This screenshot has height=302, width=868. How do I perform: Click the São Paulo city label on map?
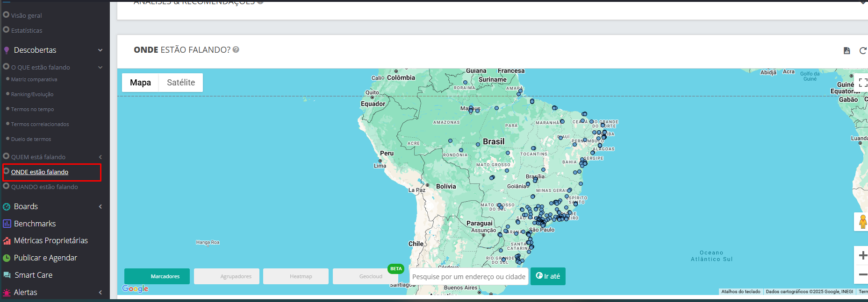pyautogui.click(x=542, y=230)
